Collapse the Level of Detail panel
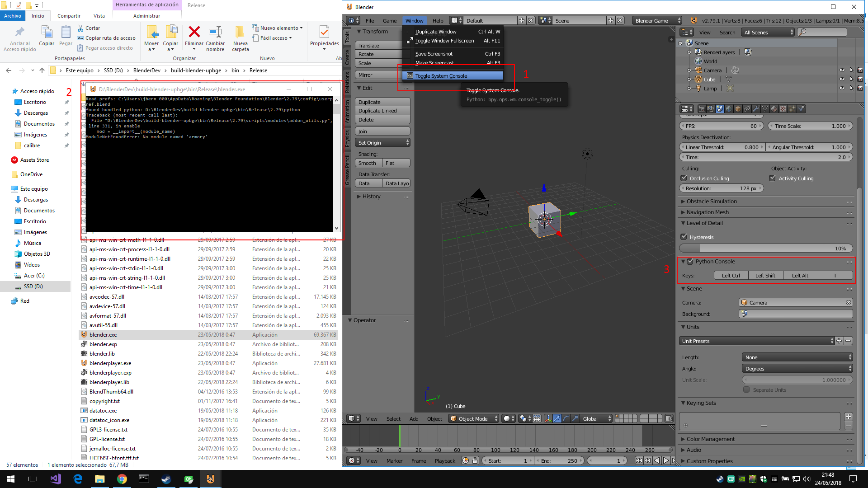Viewport: 868px width, 488px height. click(703, 223)
